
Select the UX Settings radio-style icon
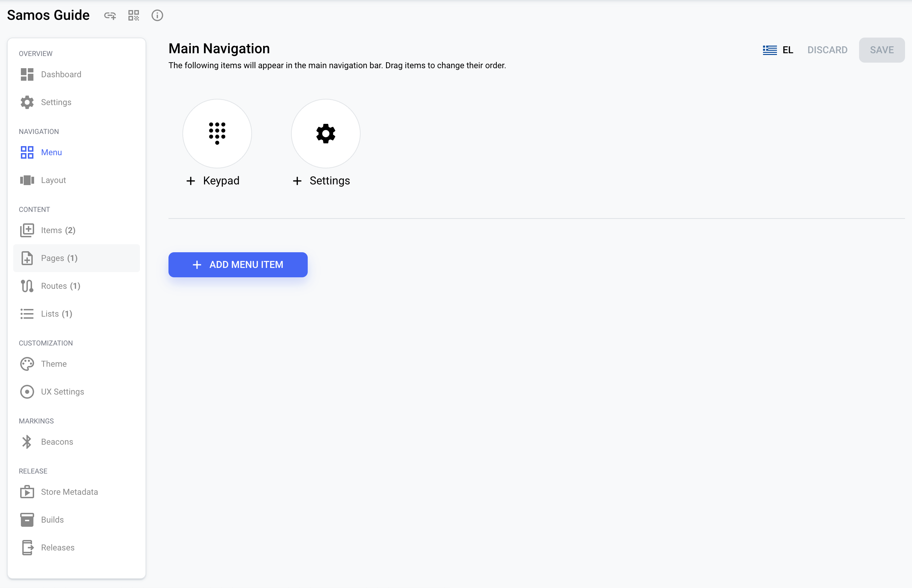click(27, 391)
